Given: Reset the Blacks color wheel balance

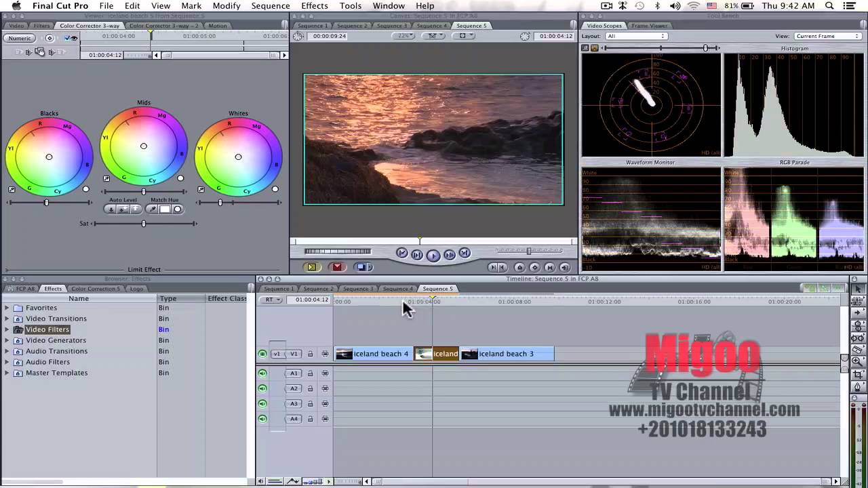Looking at the screenshot, I should click(85, 189).
